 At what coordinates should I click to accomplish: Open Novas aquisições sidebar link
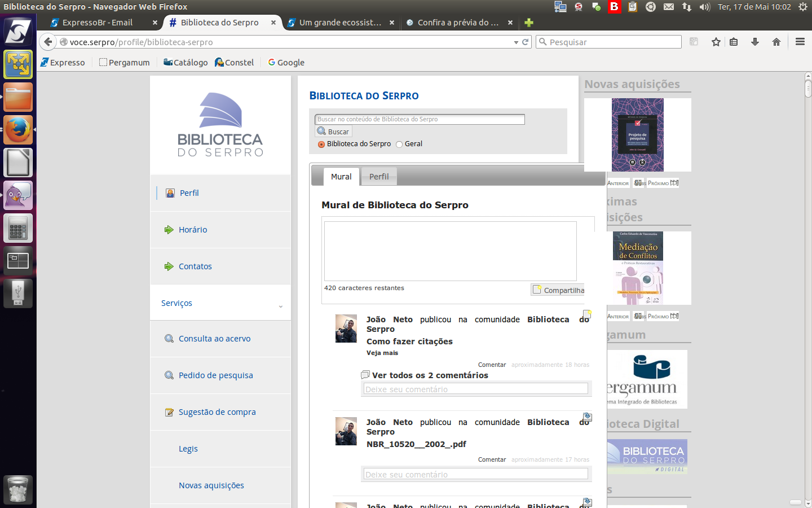click(211, 485)
